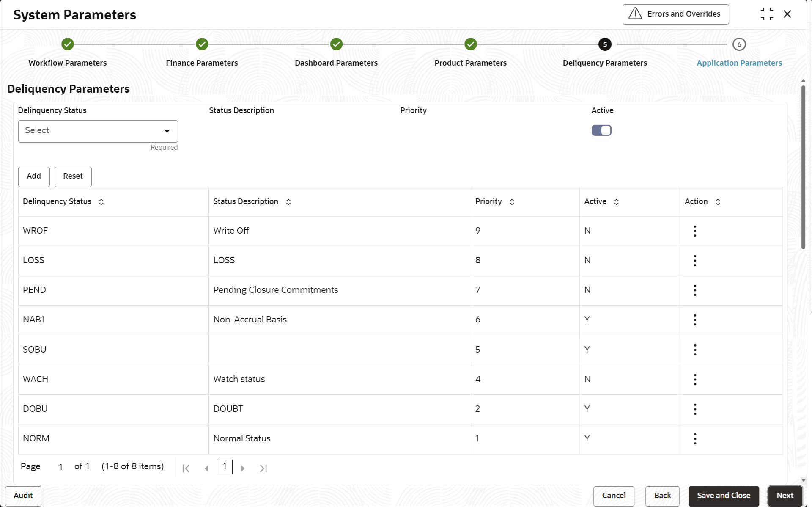Screen dimensions: 812x507
Task: Select the Normal Status description cell
Action: [x=340, y=439]
